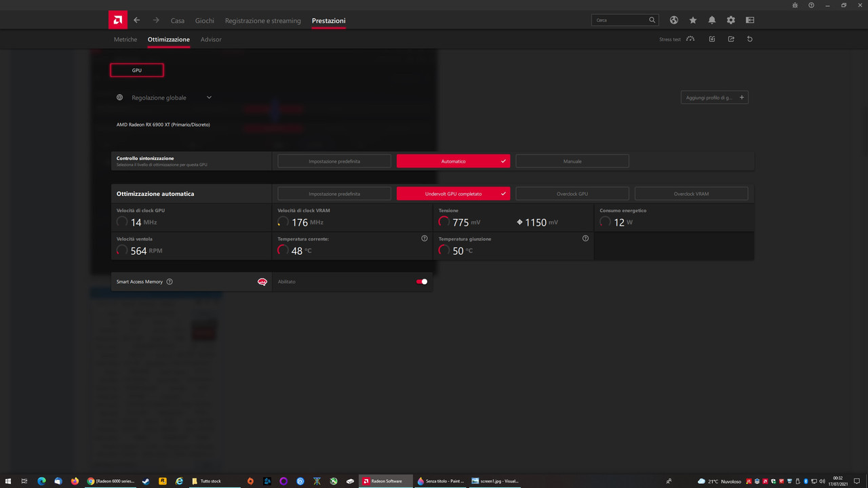Switch to the Advisor subtab
This screenshot has height=488, width=868.
click(x=211, y=39)
